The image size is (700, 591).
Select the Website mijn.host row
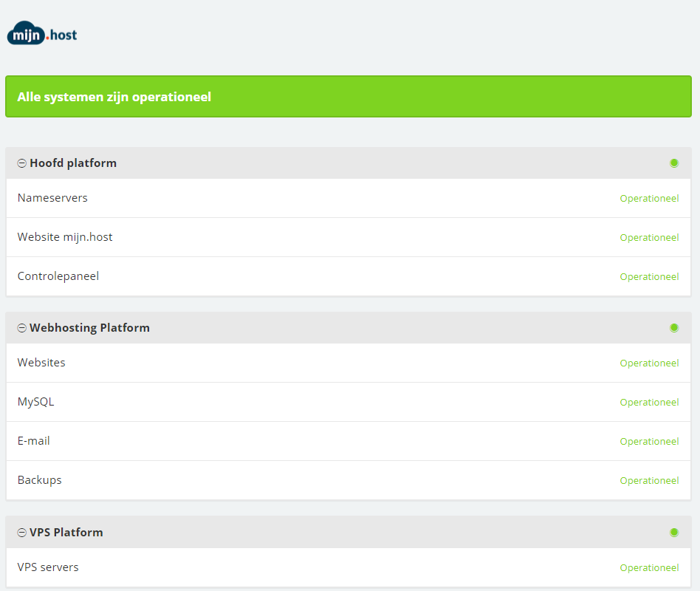tap(65, 237)
